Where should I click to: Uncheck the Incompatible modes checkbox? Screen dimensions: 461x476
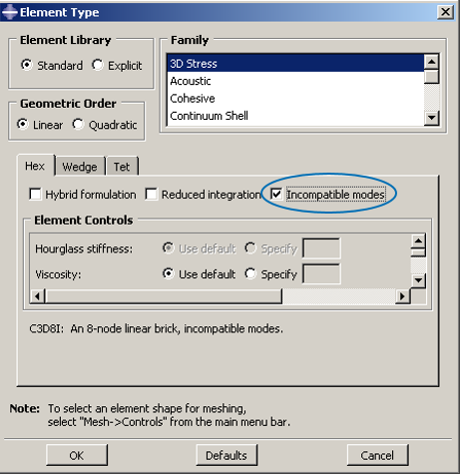pos(276,195)
